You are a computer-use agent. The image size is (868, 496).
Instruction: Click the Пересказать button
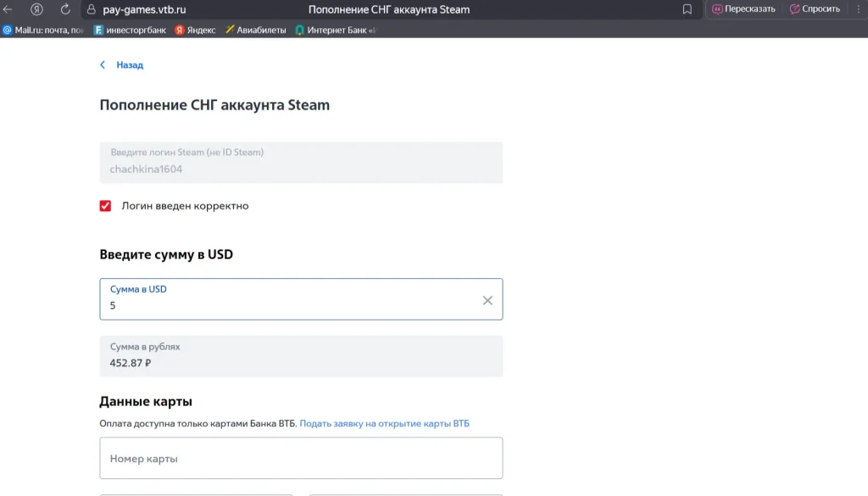pyautogui.click(x=743, y=9)
